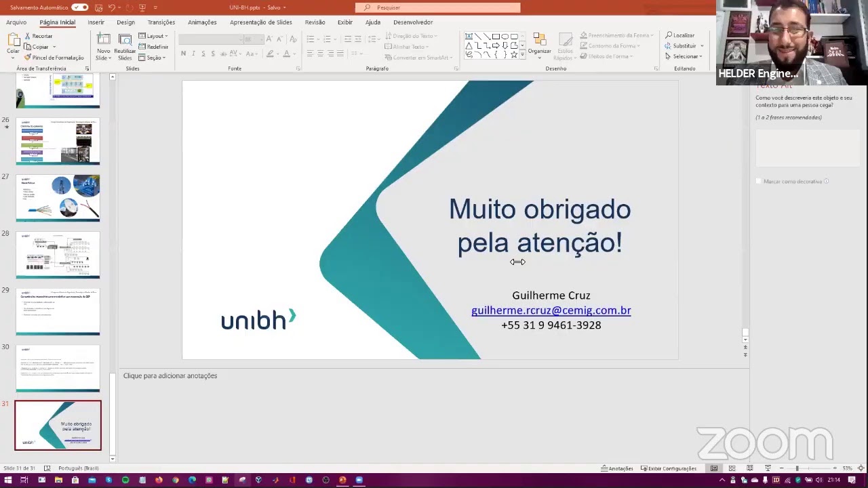Expand the shapes gallery more button

pyautogui.click(x=523, y=54)
